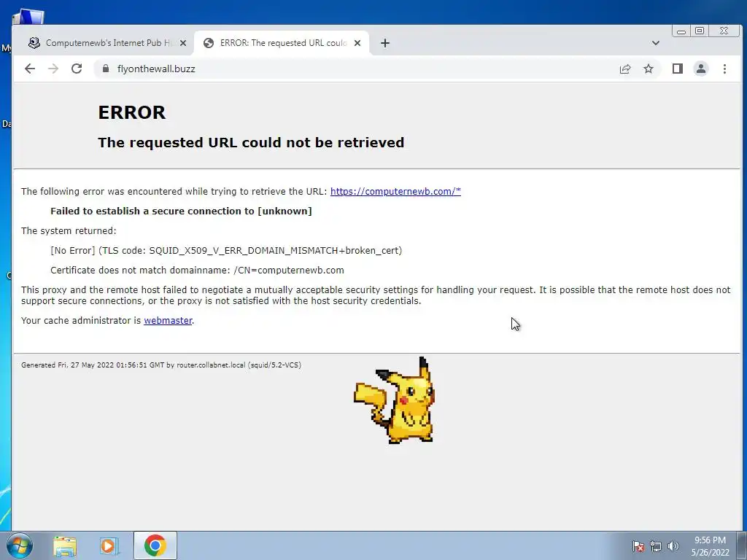This screenshot has height=560, width=747.
Task: Click the Pikachu image
Action: pos(395,400)
